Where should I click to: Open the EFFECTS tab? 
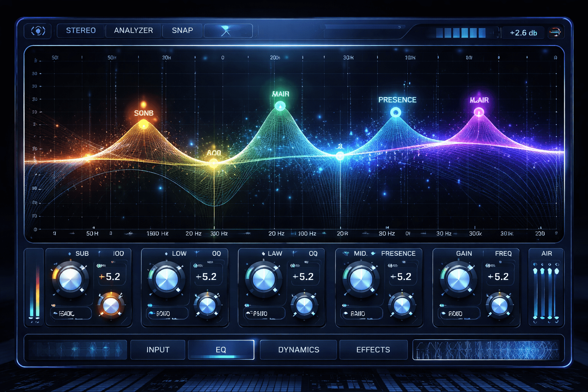click(x=373, y=350)
